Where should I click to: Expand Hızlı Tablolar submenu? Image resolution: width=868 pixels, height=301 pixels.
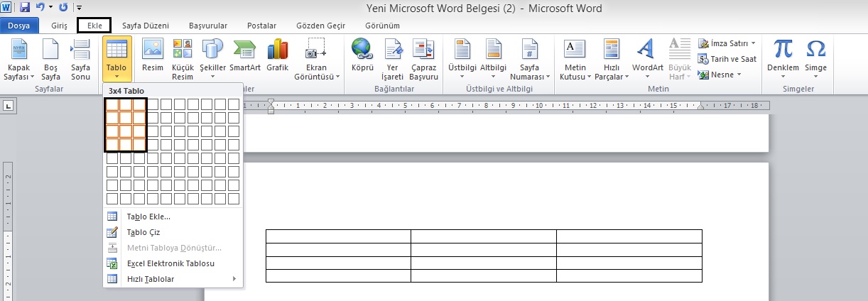click(173, 279)
